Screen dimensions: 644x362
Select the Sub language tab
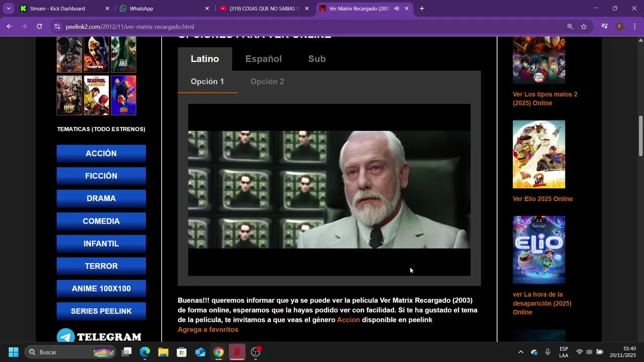coord(317,59)
